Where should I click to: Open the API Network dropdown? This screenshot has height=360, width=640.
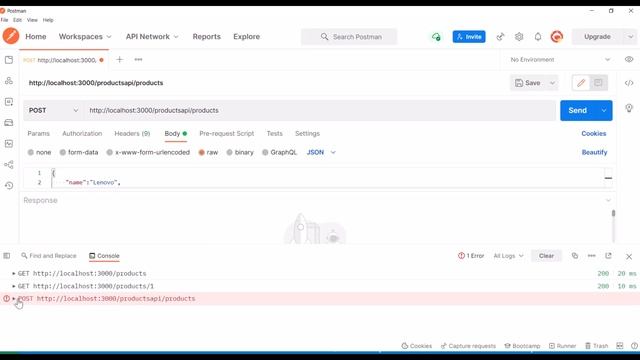click(152, 37)
